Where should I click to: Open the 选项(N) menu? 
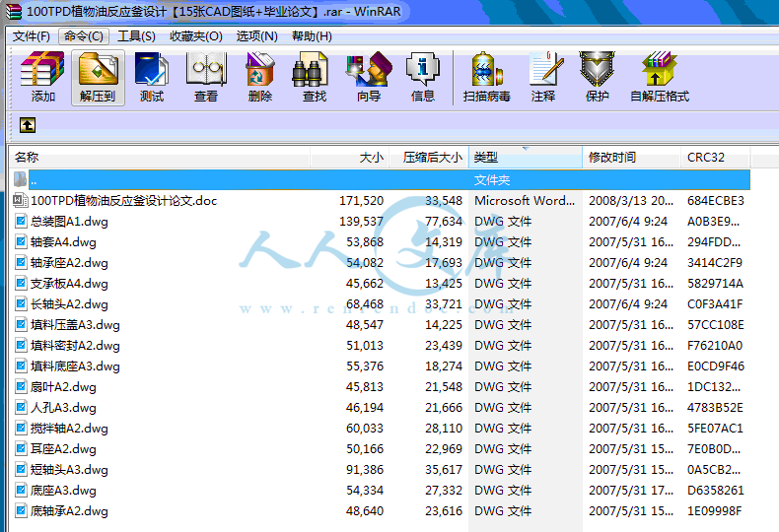click(256, 36)
